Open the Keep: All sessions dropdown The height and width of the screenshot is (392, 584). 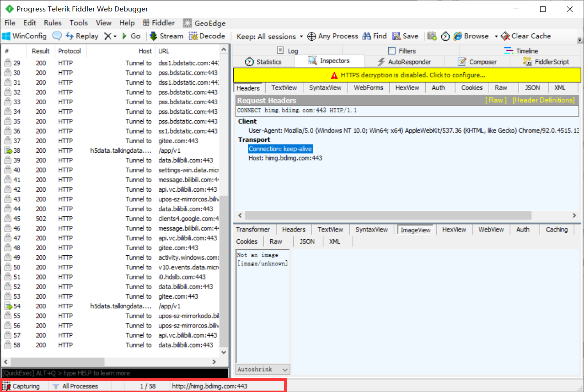(270, 36)
